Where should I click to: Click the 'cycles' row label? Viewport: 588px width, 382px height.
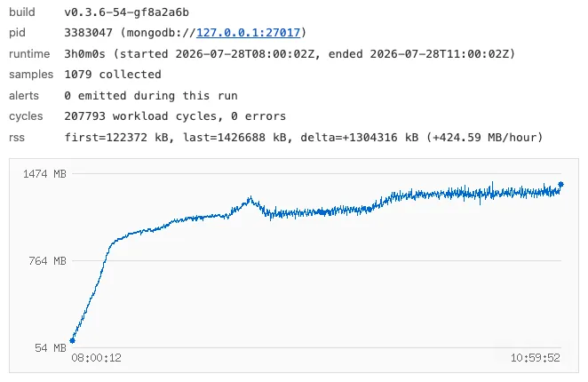[x=26, y=116]
